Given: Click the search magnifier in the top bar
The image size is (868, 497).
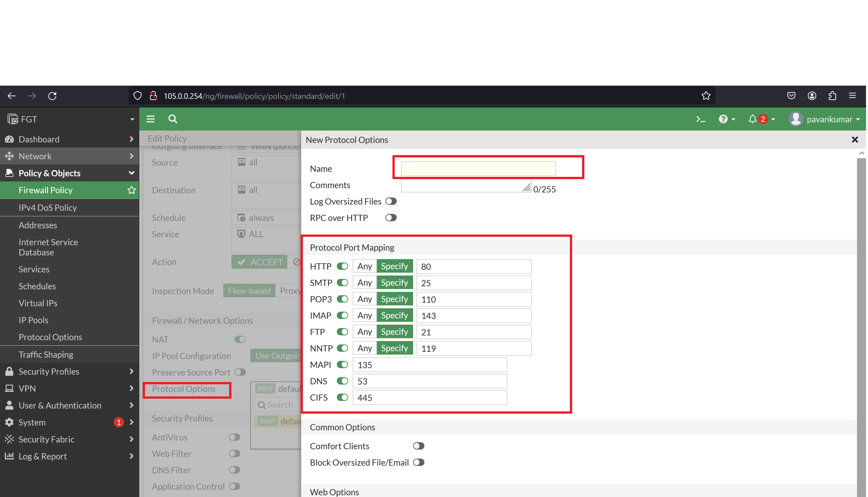Looking at the screenshot, I should click(x=172, y=119).
